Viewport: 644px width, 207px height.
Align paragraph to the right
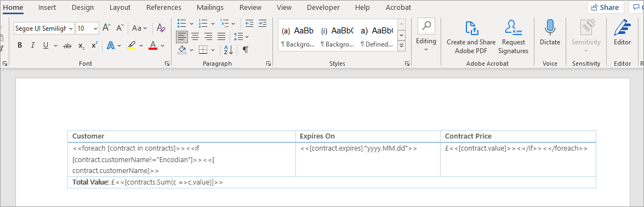pyautogui.click(x=208, y=37)
